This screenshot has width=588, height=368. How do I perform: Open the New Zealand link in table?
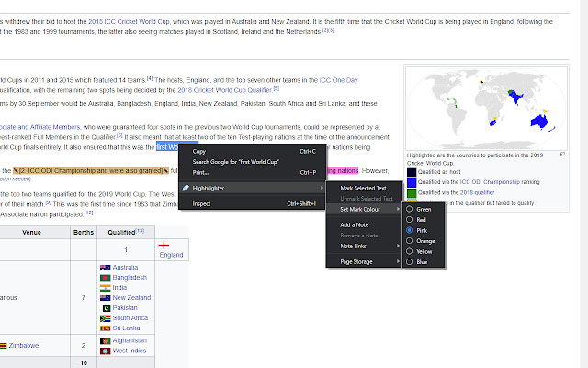click(131, 298)
